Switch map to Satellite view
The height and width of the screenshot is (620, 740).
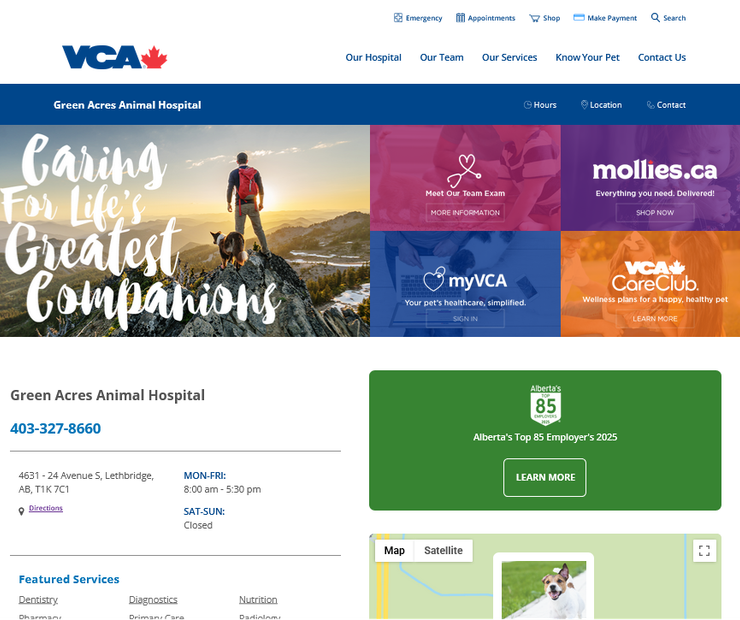(x=443, y=551)
